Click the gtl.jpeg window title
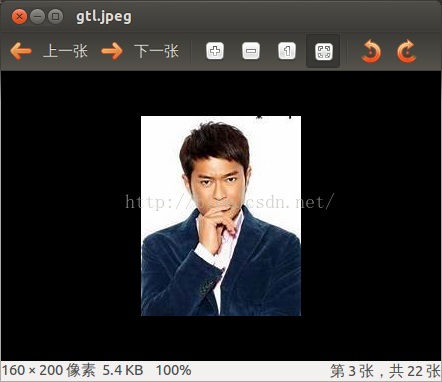 104,17
